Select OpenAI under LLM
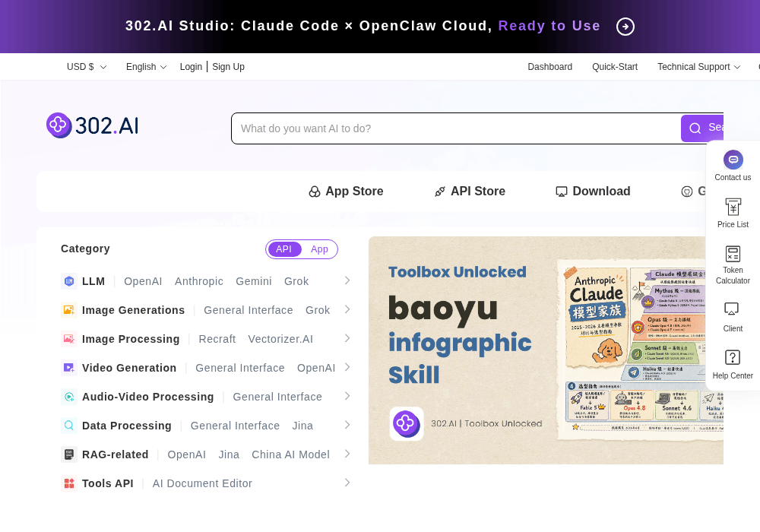This screenshot has height=532, width=760. pos(143,281)
